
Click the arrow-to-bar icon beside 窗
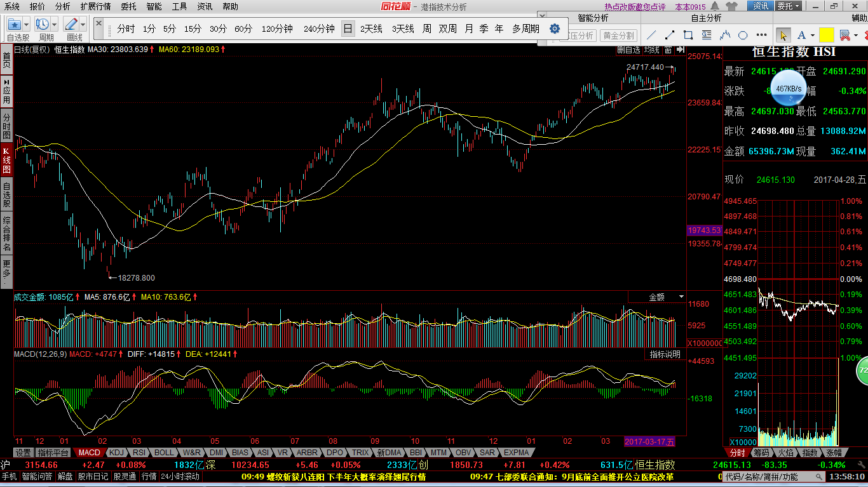680,49
